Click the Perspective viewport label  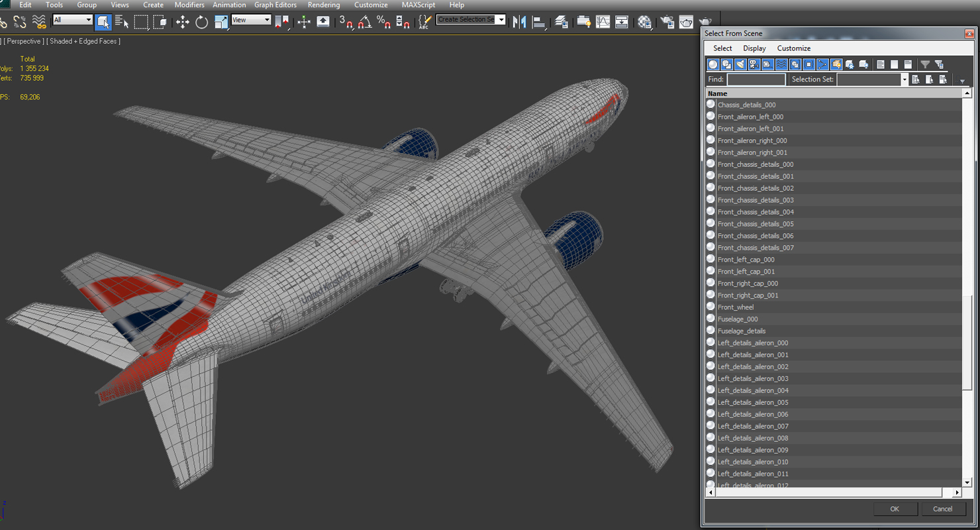click(x=24, y=41)
